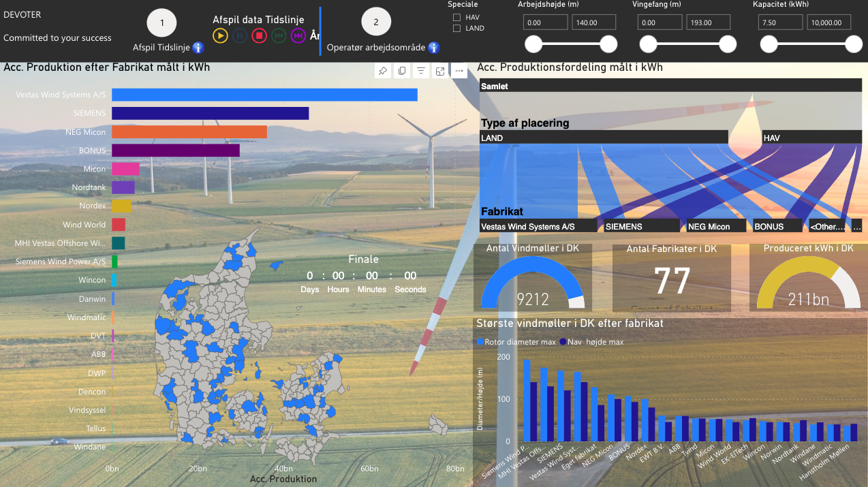The image size is (868, 487).
Task: Toggle Rotor diameter max legend item
Action: (516, 342)
